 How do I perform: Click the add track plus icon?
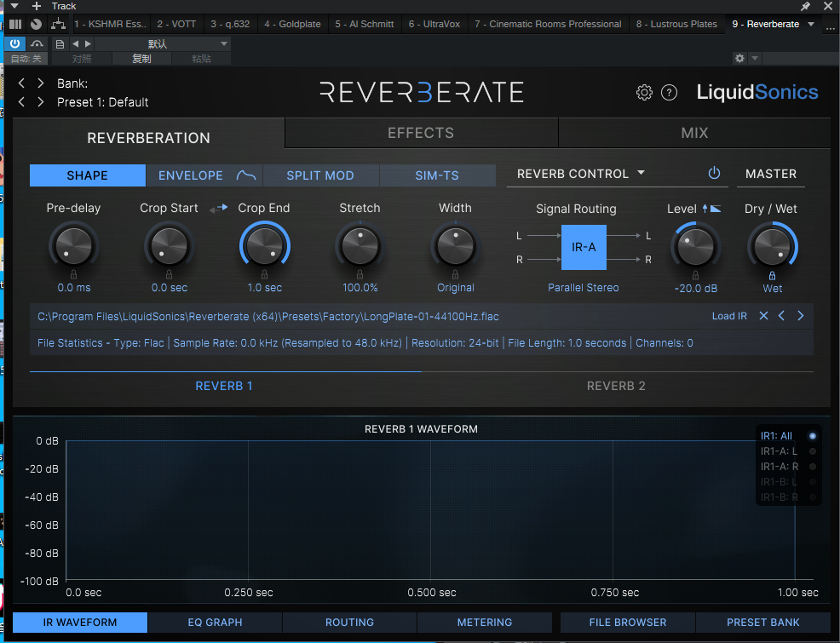pos(37,6)
